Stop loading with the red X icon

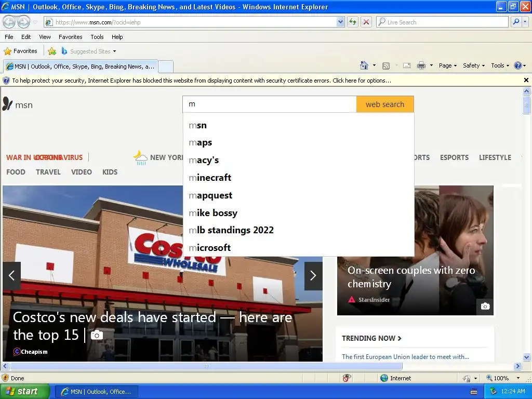[366, 22]
